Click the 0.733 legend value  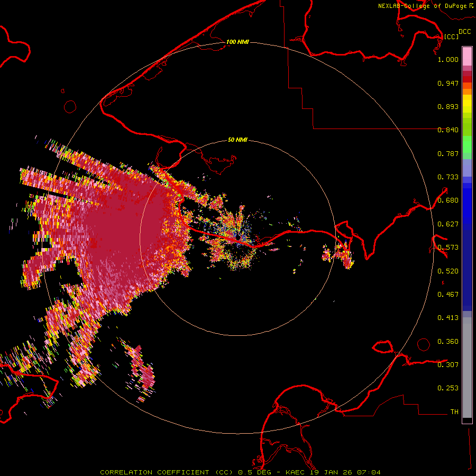pyautogui.click(x=448, y=177)
